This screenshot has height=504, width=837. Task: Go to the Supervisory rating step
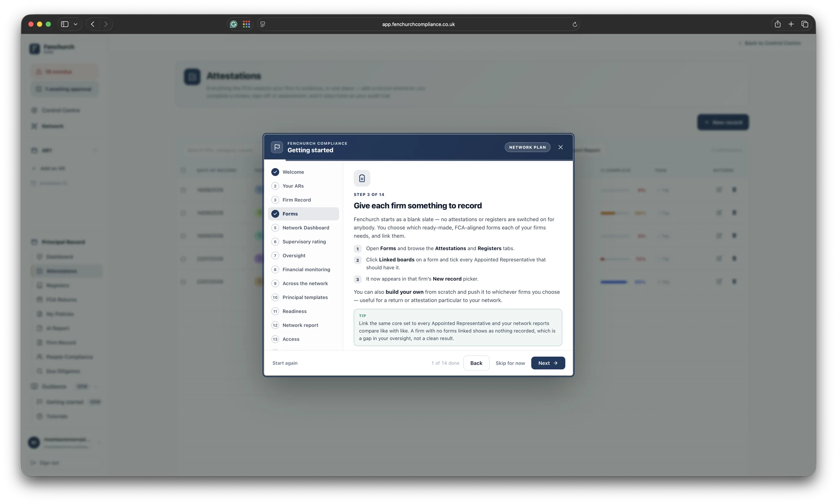pyautogui.click(x=303, y=242)
